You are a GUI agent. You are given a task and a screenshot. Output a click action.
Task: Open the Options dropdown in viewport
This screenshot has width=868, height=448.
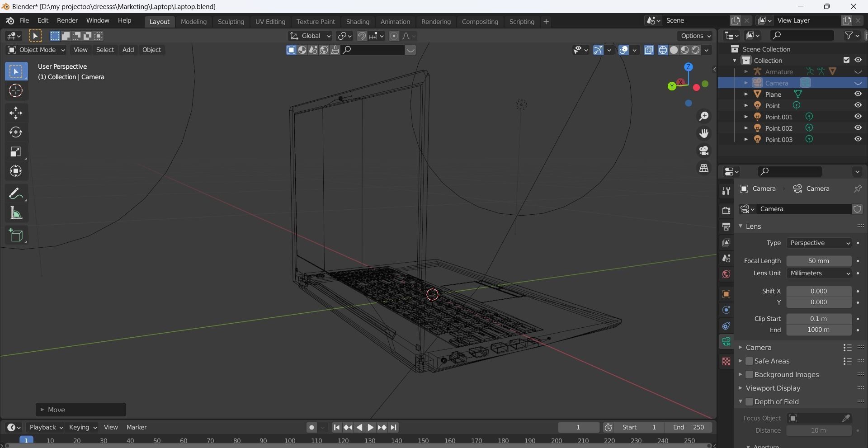(696, 36)
